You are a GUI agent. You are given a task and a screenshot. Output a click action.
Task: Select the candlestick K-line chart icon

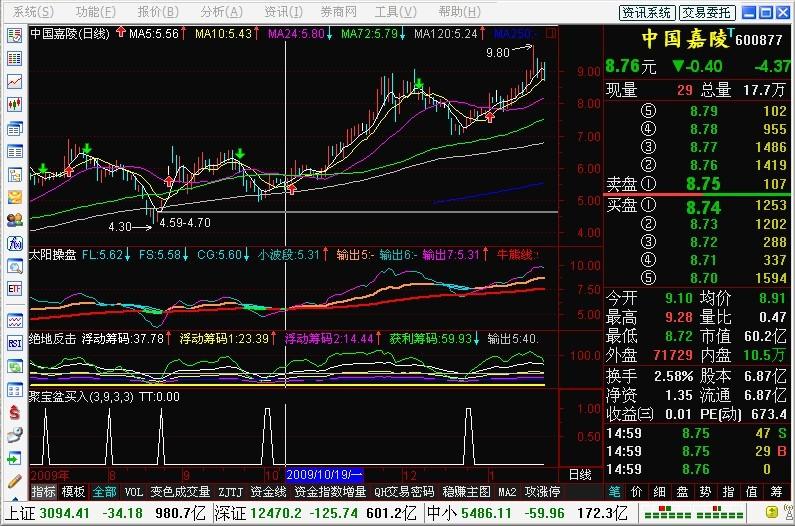point(14,104)
